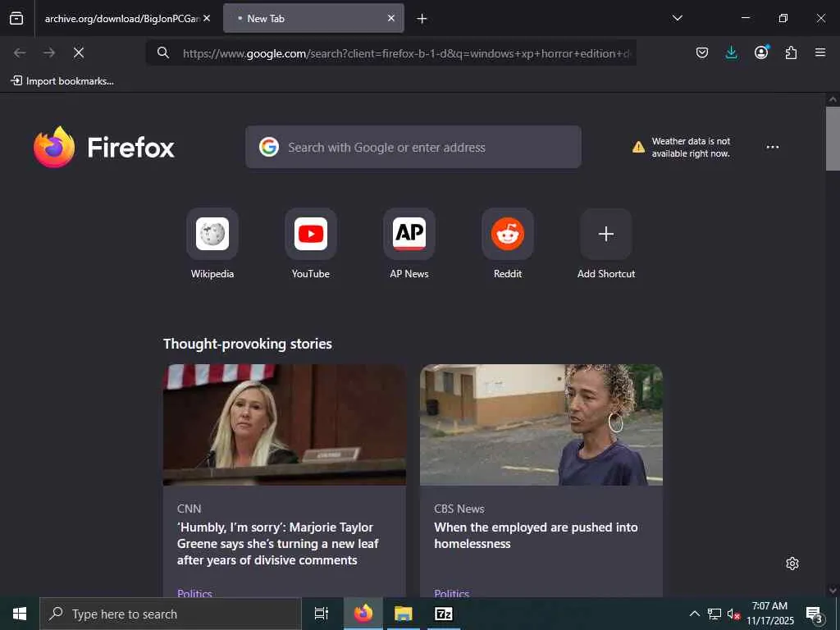Open 7-Zip from the taskbar
This screenshot has width=840, height=630.
click(444, 614)
